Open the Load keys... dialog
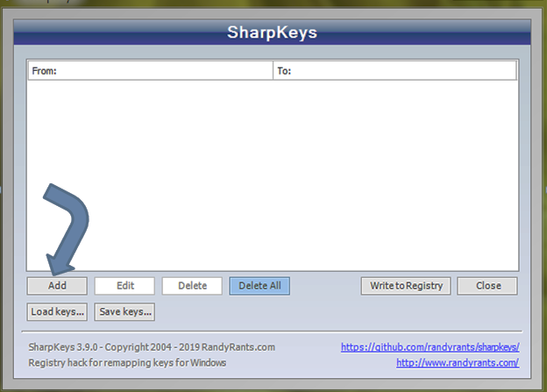 57,311
